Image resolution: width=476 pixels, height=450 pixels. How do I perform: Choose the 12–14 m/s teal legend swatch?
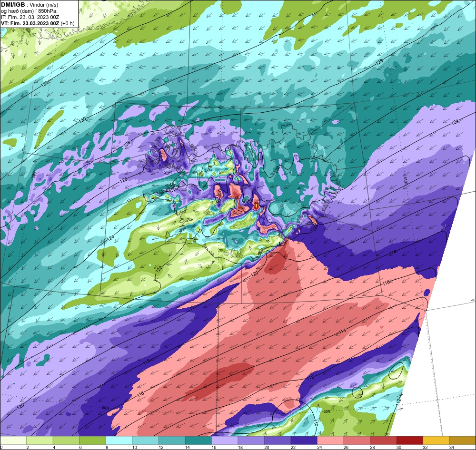point(172,440)
